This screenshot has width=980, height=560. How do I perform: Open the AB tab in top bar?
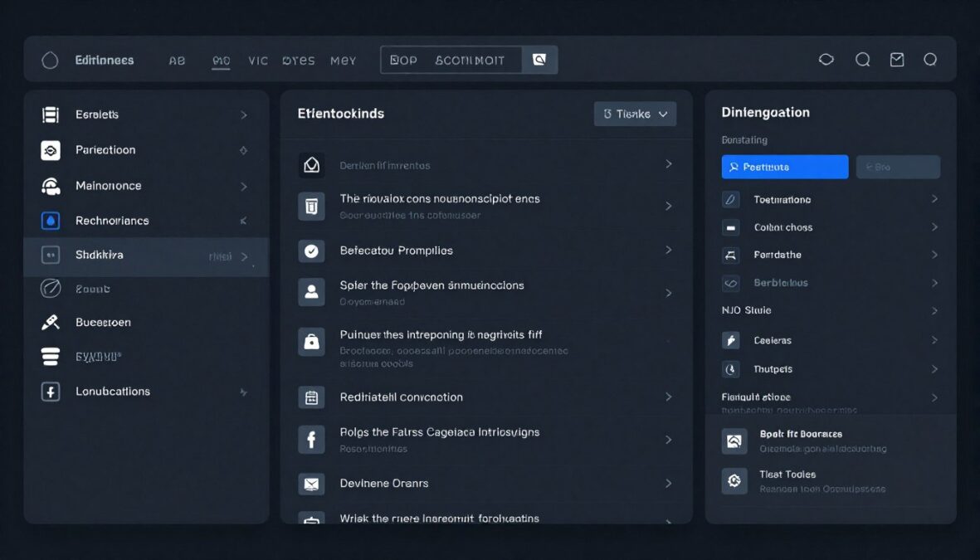[177, 61]
